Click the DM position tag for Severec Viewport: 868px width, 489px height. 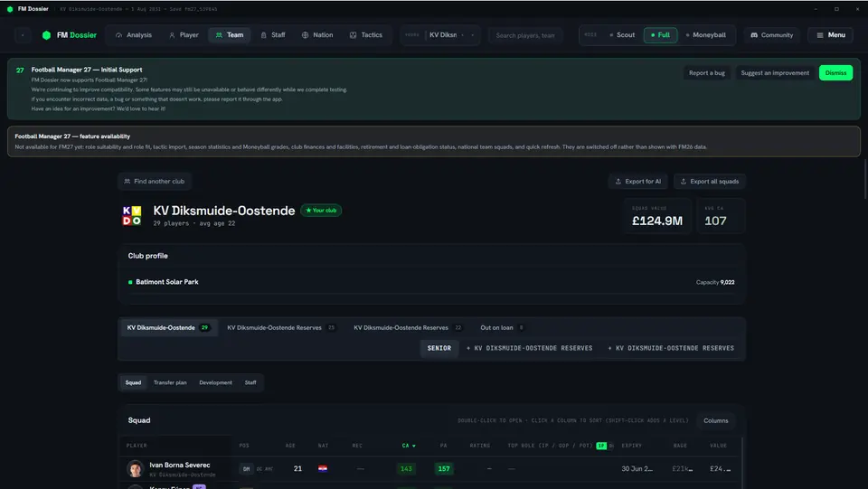pyautogui.click(x=246, y=469)
